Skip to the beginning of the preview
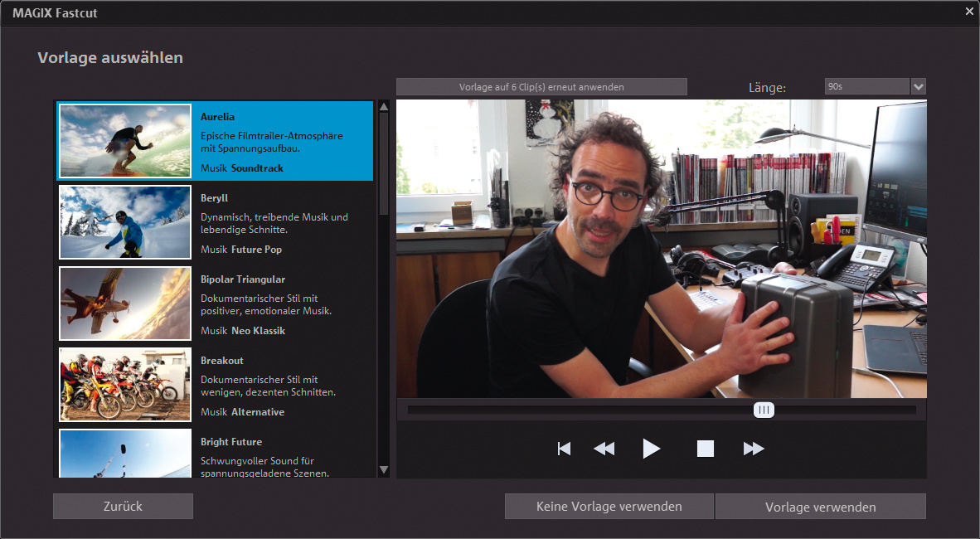 point(564,449)
